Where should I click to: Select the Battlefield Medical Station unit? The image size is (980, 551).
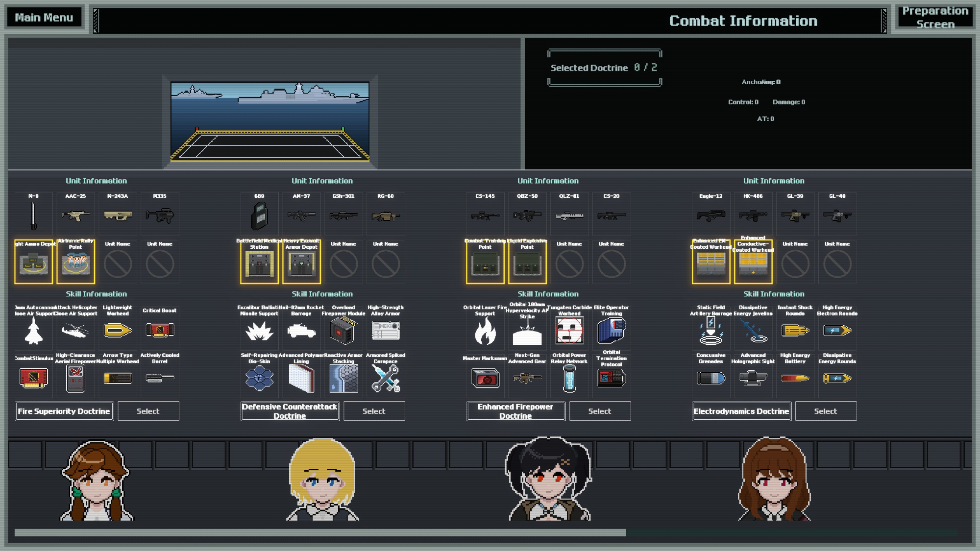[x=259, y=264]
